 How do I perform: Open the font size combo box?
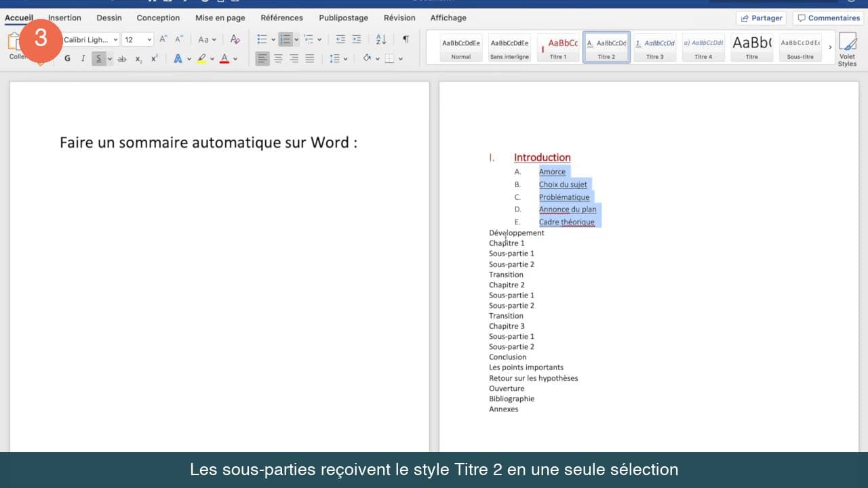pyautogui.click(x=138, y=39)
